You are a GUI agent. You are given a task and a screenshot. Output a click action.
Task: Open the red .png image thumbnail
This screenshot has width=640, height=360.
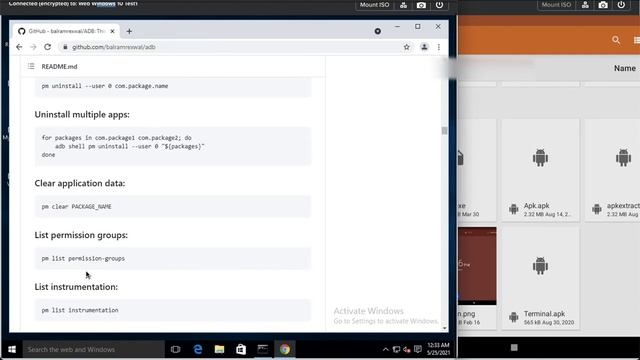477,266
